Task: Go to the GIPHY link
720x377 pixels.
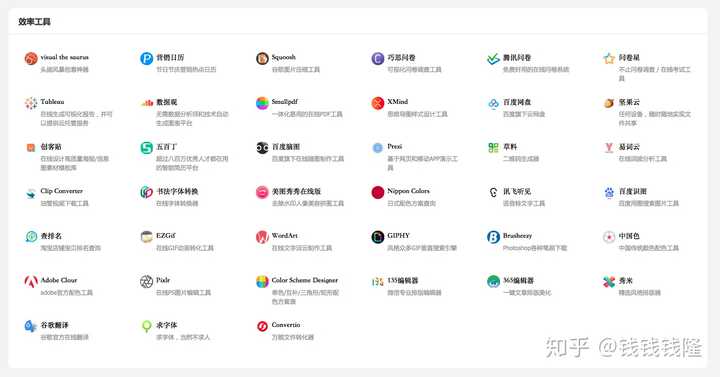Action: click(x=398, y=236)
